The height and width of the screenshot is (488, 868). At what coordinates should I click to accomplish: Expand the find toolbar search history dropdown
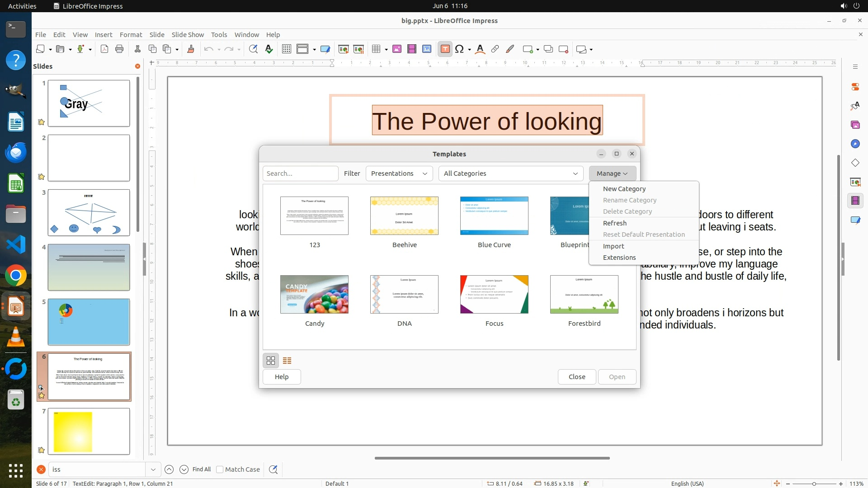[153, 469]
